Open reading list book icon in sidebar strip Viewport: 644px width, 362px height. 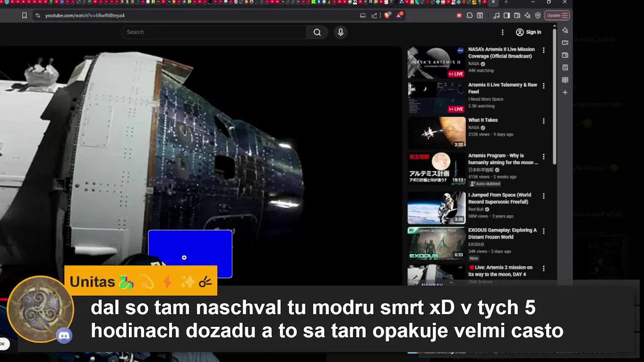tap(565, 80)
